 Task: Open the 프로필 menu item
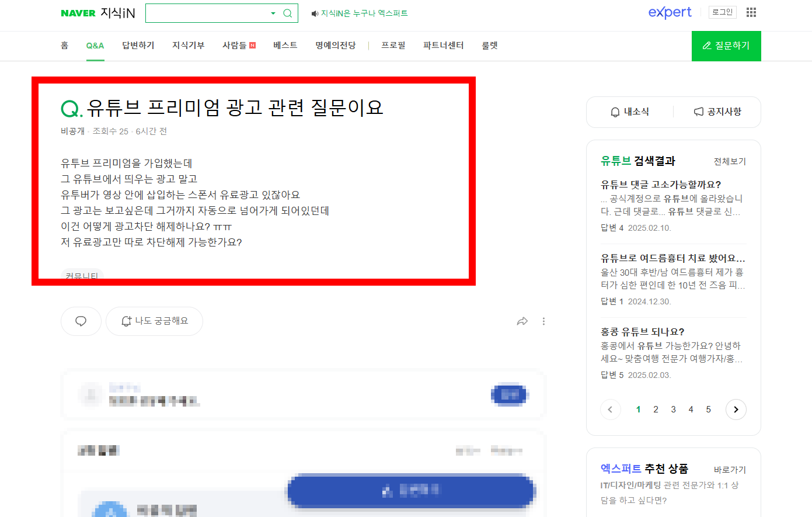pos(393,45)
